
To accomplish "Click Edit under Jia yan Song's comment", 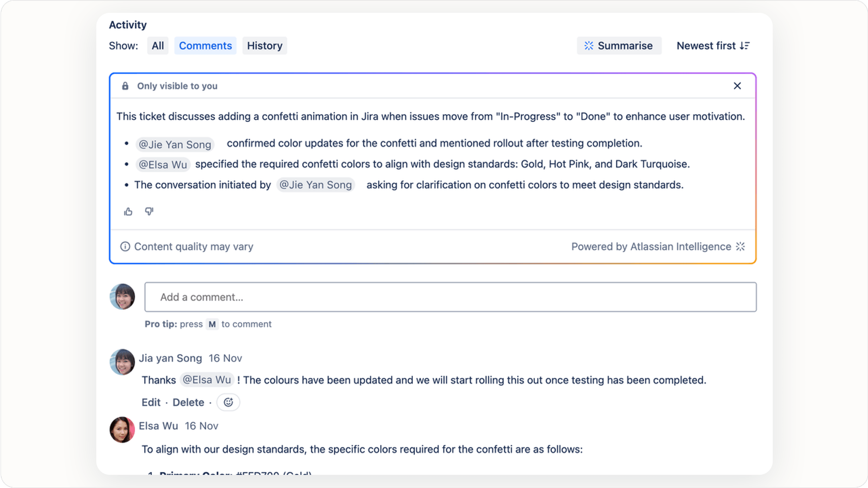I will click(150, 402).
